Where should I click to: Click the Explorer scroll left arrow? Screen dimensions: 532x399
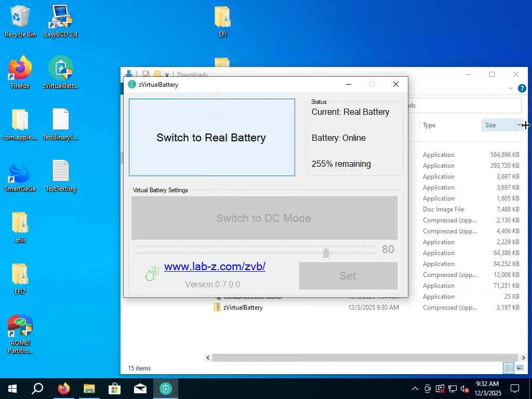(x=208, y=357)
